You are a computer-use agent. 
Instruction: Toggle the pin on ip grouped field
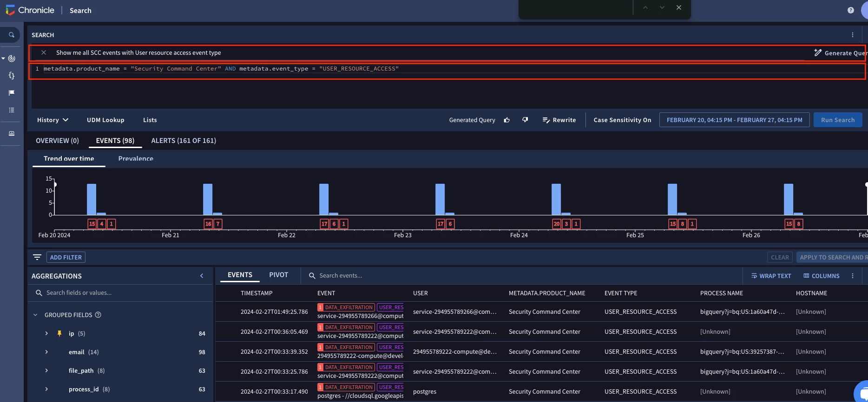click(x=59, y=333)
